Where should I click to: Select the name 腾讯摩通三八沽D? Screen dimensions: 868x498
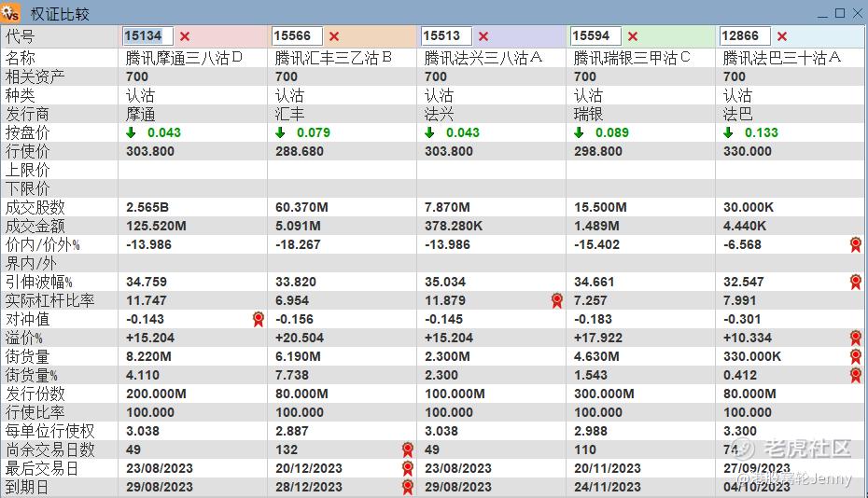[x=185, y=58]
